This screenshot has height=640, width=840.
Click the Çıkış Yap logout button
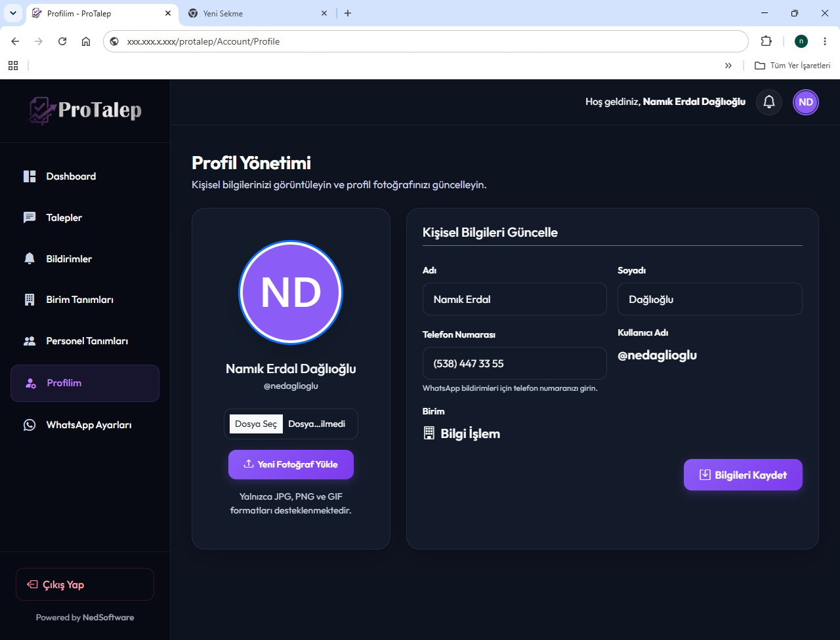pos(85,584)
